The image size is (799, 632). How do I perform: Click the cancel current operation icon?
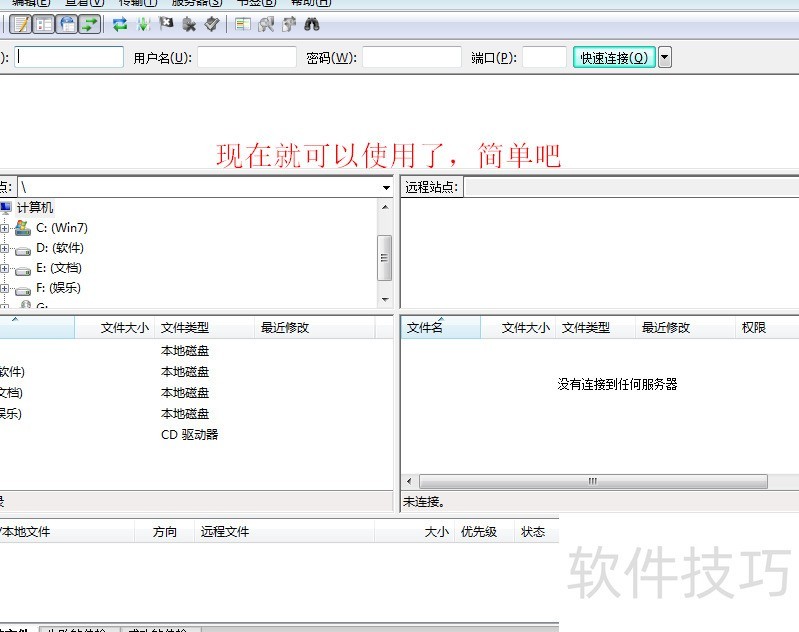click(x=166, y=25)
